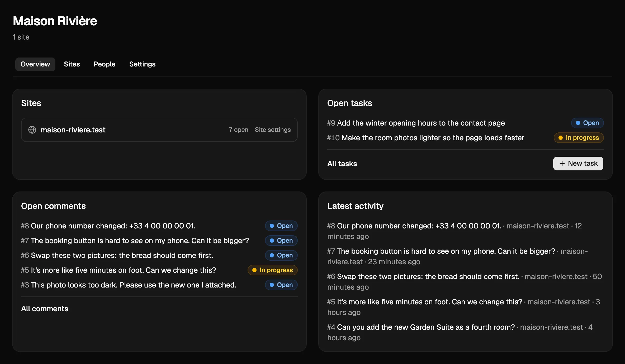The height and width of the screenshot is (364, 625).
Task: Click the Open tasks panel heading
Action: [x=349, y=103]
